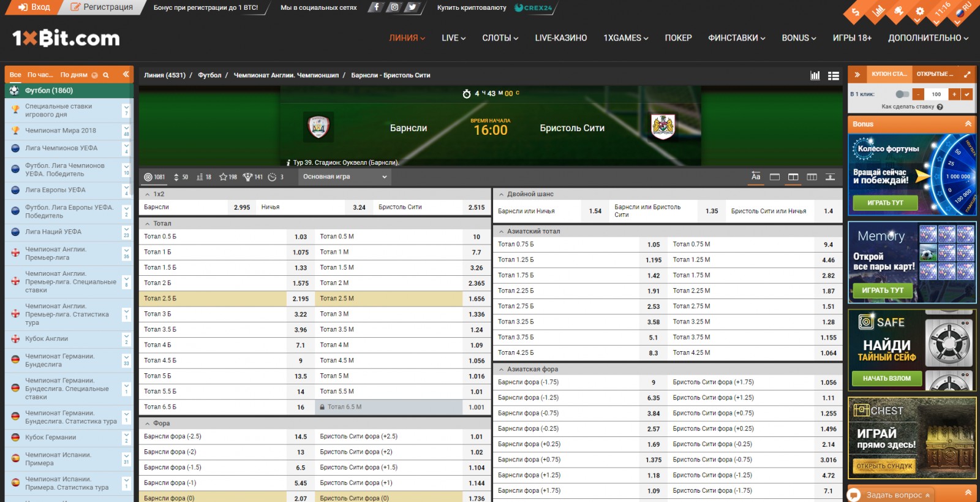
Task: Click the Регистрация button
Action: [102, 7]
